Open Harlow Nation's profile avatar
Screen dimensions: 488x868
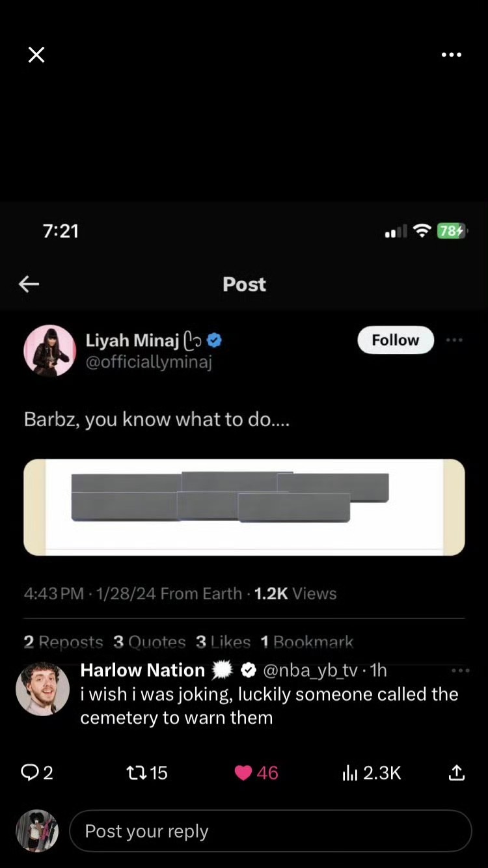point(42,690)
